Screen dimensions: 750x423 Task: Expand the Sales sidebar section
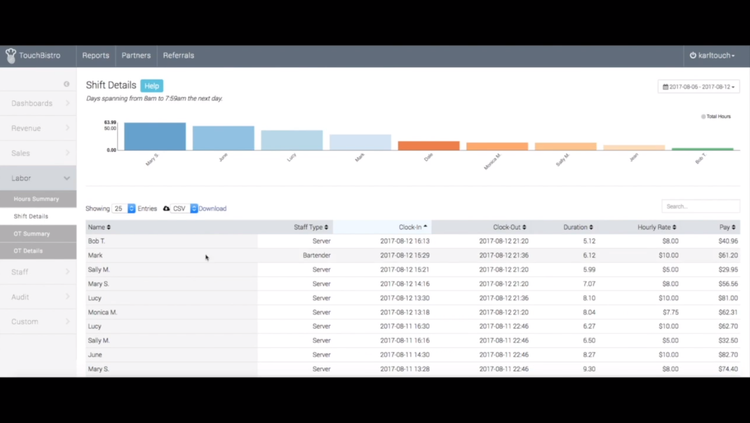click(x=38, y=153)
